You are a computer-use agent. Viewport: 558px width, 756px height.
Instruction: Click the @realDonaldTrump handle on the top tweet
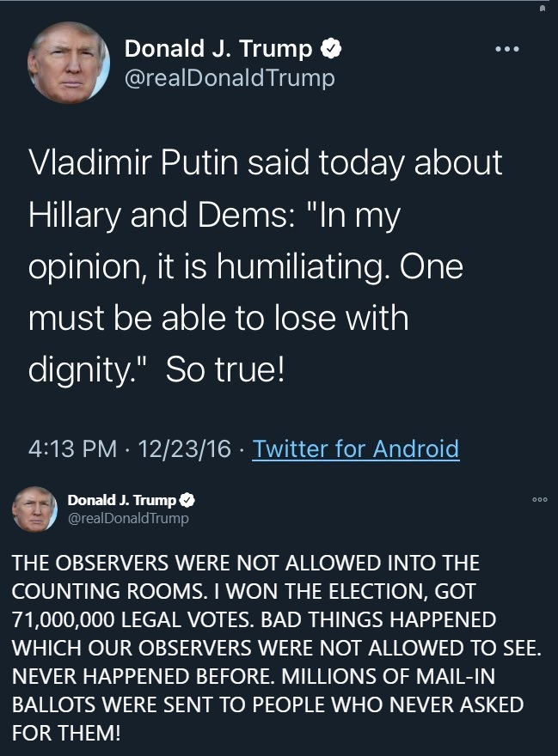(230, 78)
